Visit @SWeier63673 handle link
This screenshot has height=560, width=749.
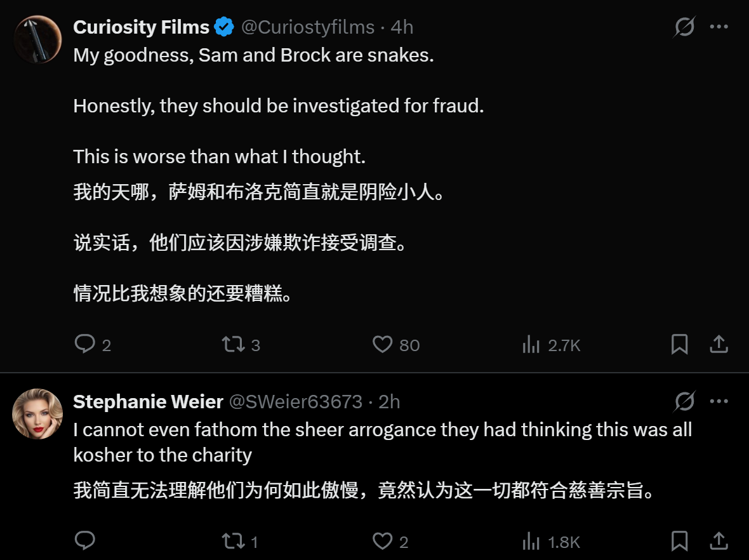click(x=296, y=402)
